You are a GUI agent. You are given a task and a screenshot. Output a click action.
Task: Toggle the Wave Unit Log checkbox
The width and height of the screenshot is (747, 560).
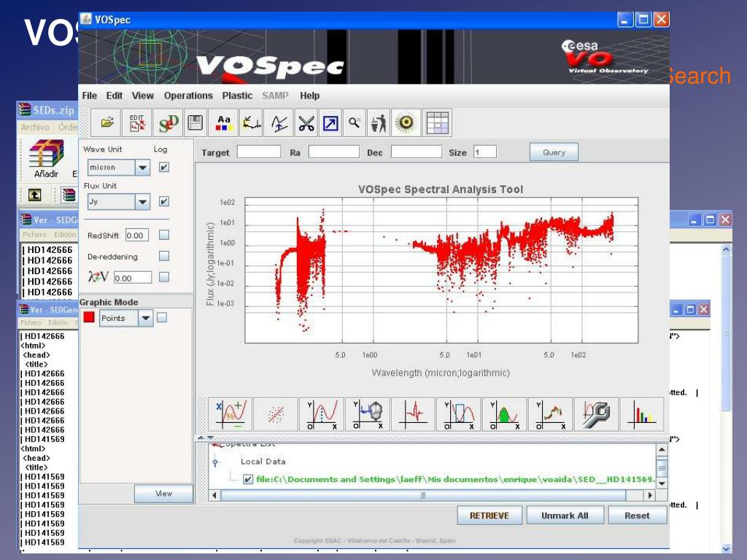point(164,167)
